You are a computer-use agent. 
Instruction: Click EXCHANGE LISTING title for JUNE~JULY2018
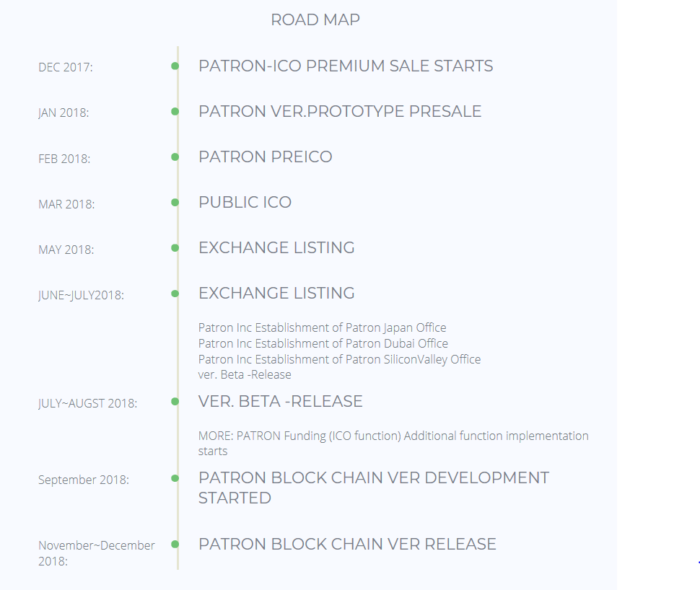(276, 294)
